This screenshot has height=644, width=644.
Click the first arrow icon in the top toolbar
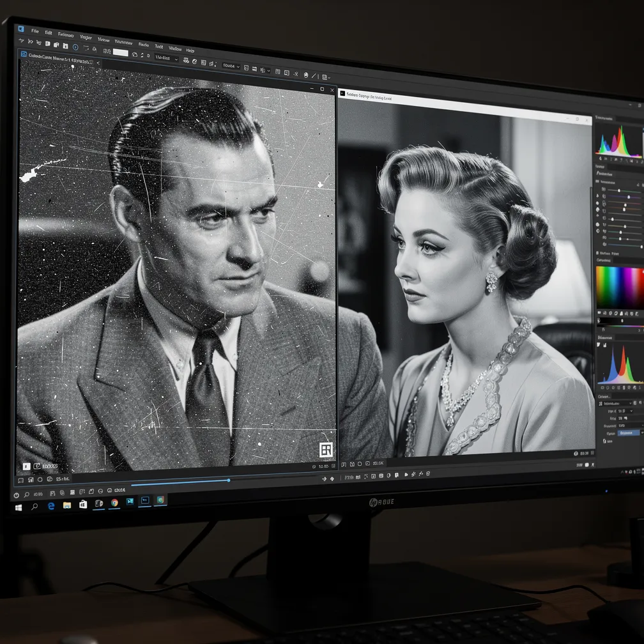tap(21, 40)
